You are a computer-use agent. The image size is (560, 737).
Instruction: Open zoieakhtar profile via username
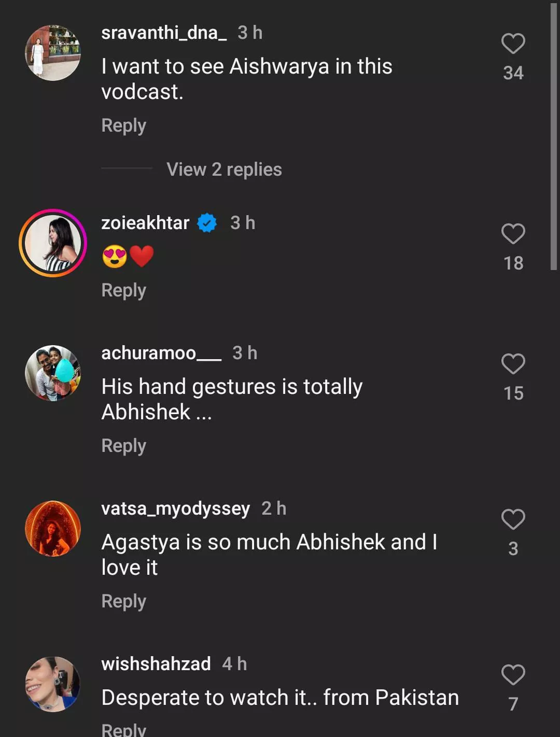145,223
